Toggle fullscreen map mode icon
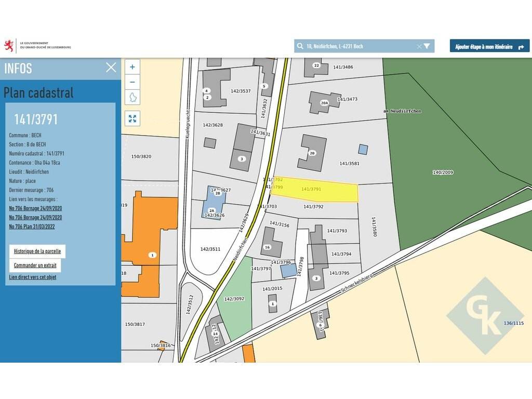 [132, 118]
